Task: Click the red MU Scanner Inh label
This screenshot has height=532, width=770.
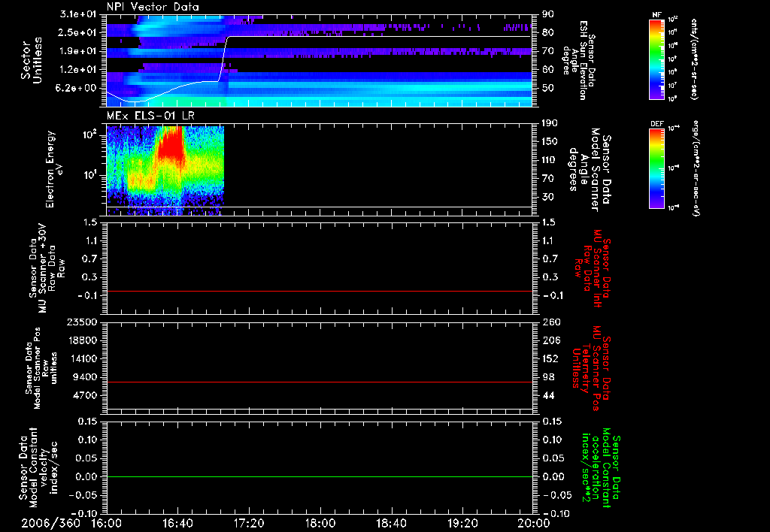Action: [592, 268]
